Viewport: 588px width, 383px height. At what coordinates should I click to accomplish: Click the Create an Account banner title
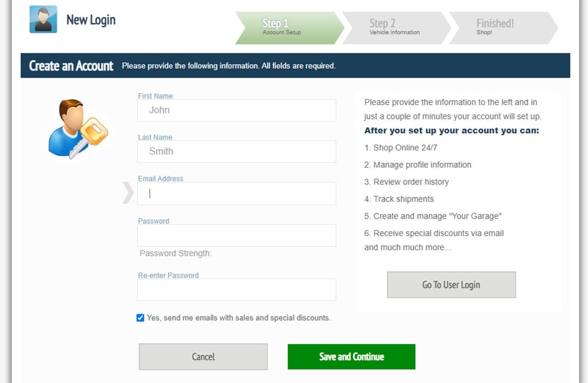point(71,66)
